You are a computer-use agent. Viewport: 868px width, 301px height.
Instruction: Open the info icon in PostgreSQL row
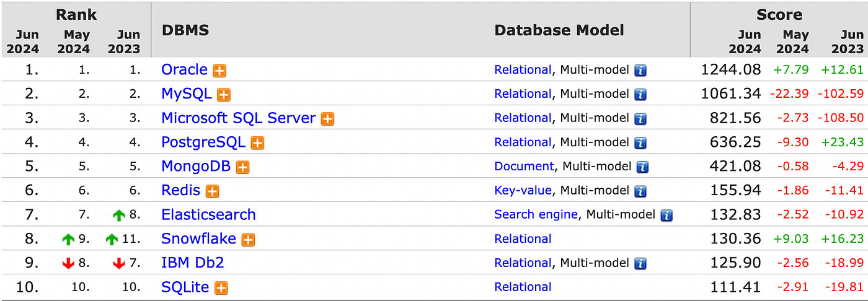[640, 143]
